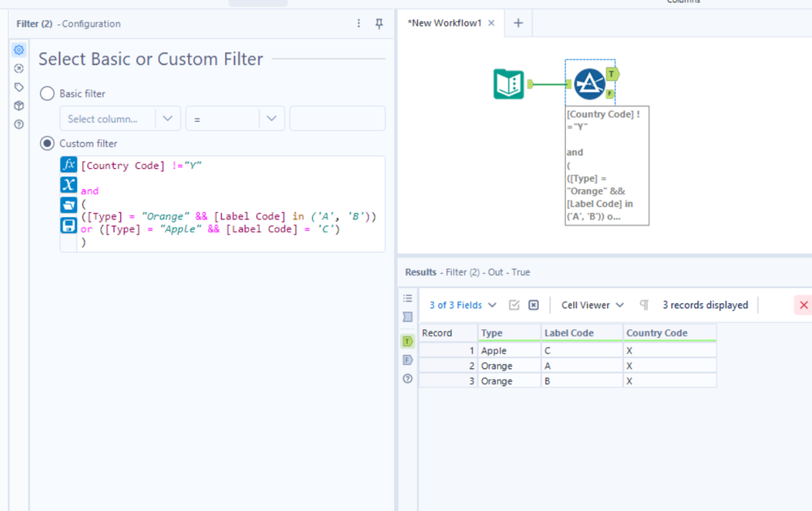Open the Select column dropdown
The width and height of the screenshot is (812, 511).
(x=120, y=119)
